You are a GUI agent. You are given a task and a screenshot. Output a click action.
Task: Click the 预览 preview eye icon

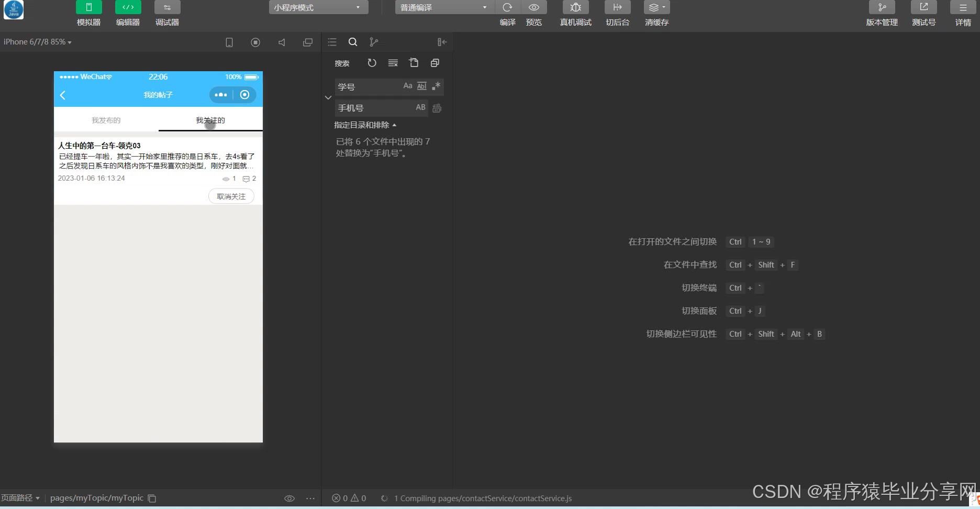pos(534,7)
